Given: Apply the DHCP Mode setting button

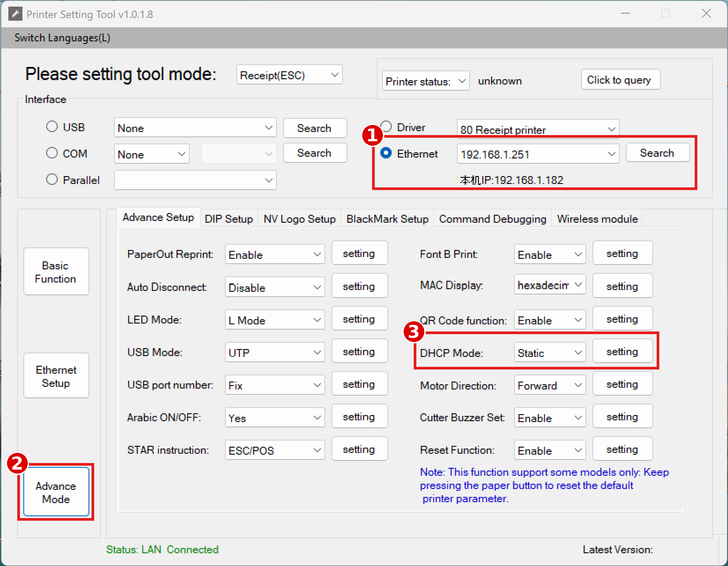Looking at the screenshot, I should [622, 351].
